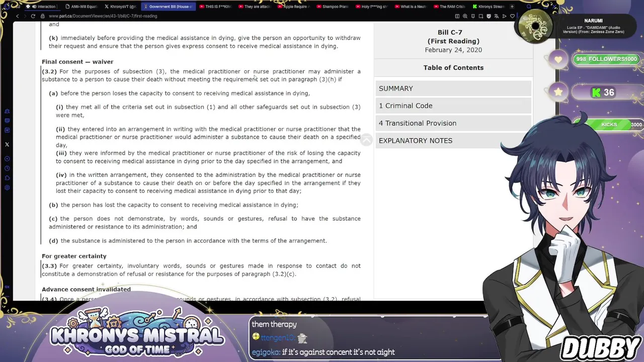Switch to the Apple Require tab

click(x=293, y=7)
